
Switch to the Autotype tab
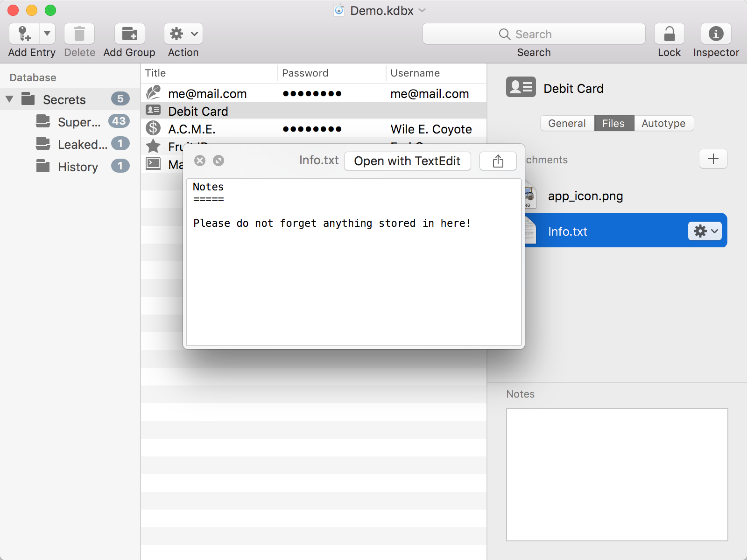pyautogui.click(x=663, y=123)
